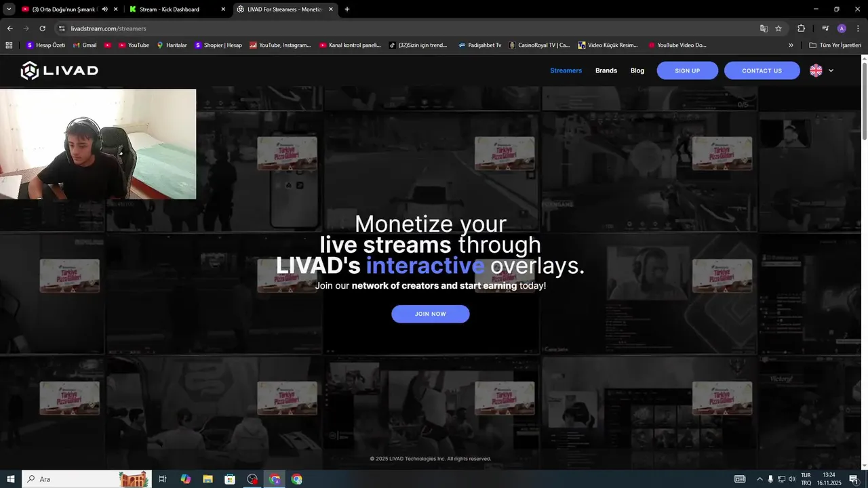The image size is (868, 488).
Task: Open Copilot from the taskbar
Action: (x=186, y=479)
